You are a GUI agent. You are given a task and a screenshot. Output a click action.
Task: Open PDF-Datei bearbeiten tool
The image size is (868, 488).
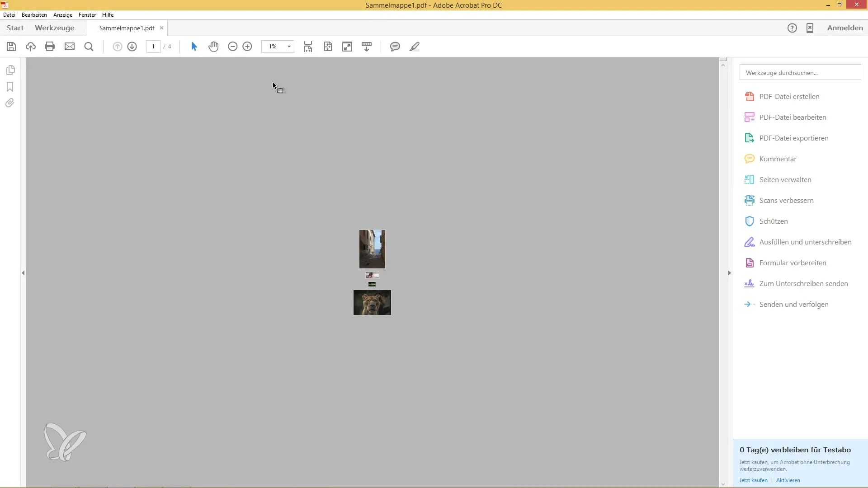tap(793, 117)
